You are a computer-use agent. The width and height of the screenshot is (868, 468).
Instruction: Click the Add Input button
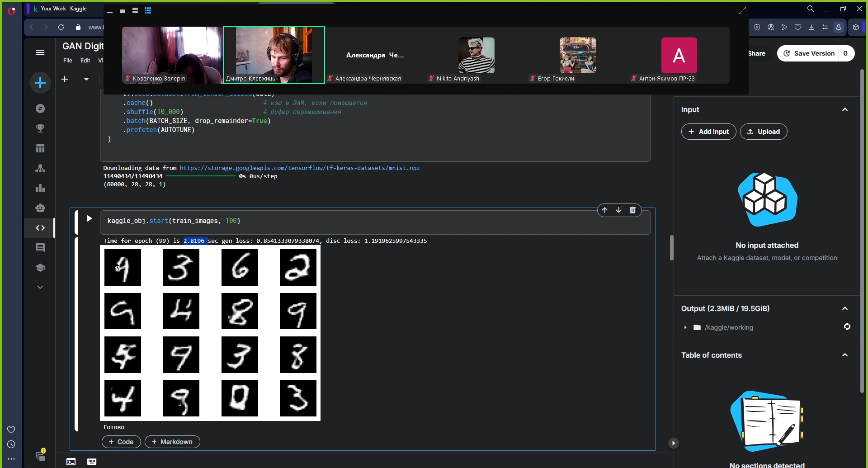pos(708,132)
